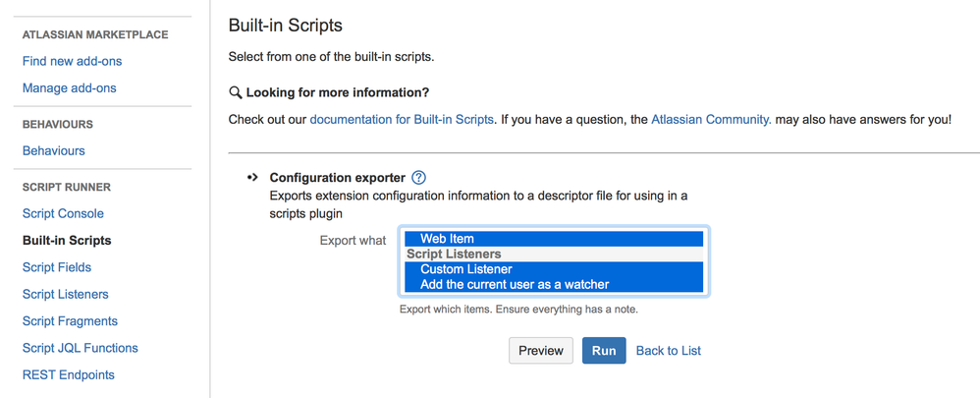
Task: Select Add the current user as a watcher
Action: pyautogui.click(x=515, y=285)
